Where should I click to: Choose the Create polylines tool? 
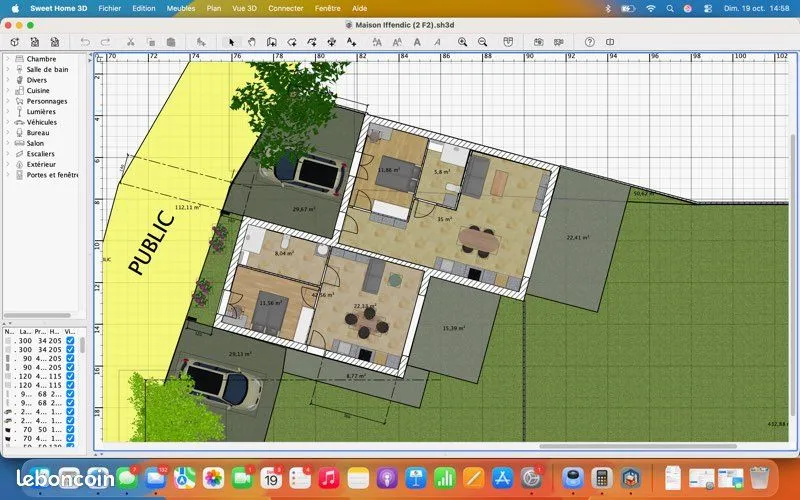pyautogui.click(x=312, y=42)
